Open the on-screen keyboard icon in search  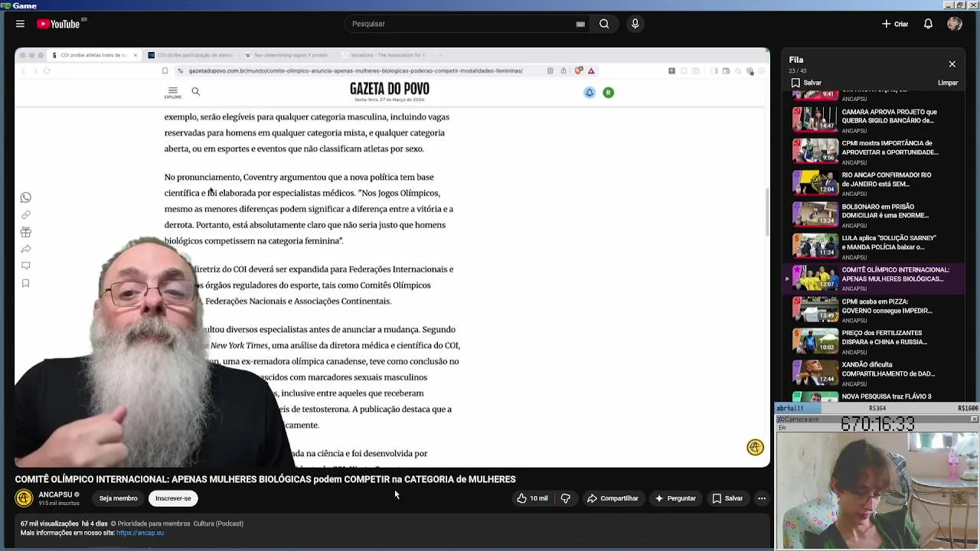click(x=580, y=24)
